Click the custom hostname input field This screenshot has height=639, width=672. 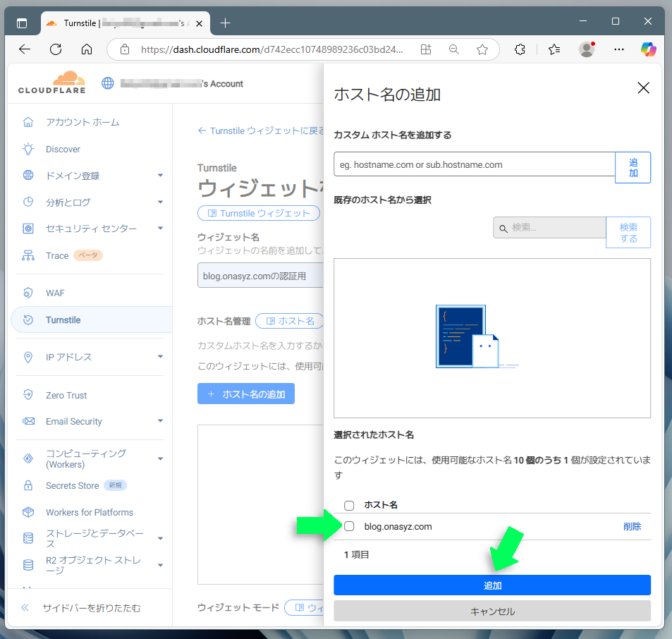[474, 164]
